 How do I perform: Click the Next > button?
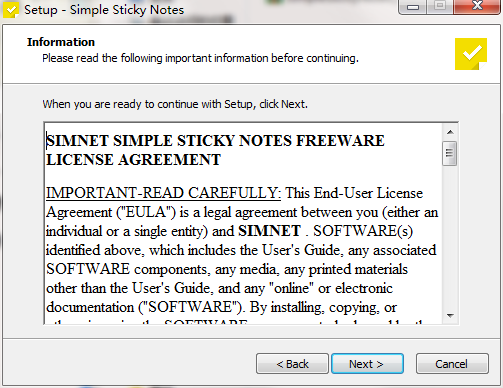(x=367, y=364)
